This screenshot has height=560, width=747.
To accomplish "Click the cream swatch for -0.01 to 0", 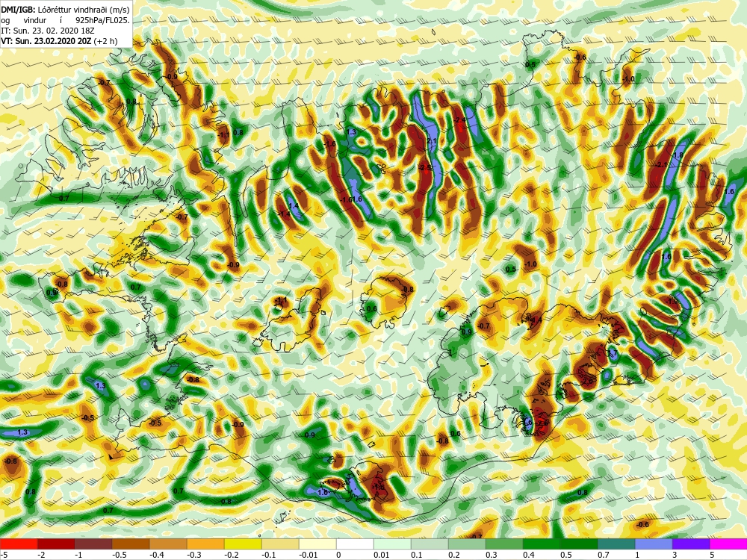I will [x=317, y=544].
